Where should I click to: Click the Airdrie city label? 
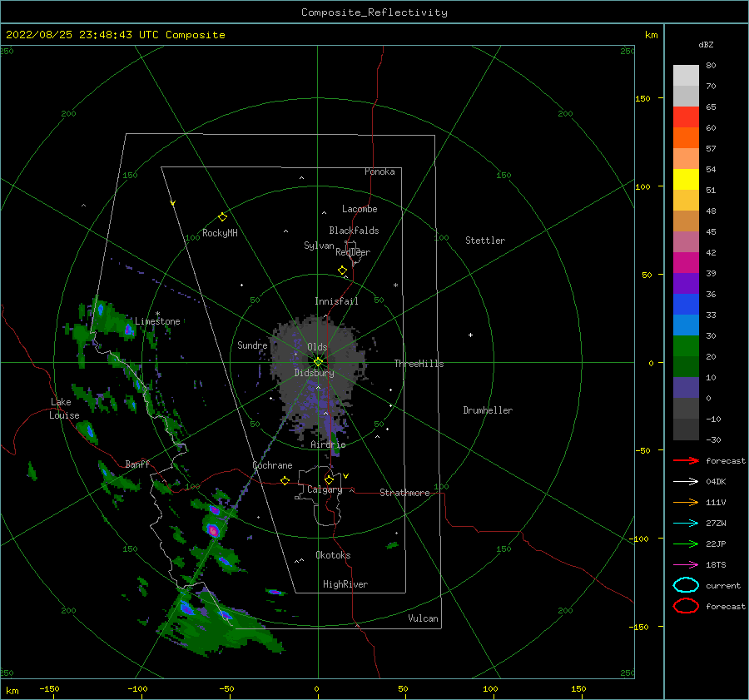click(x=328, y=444)
